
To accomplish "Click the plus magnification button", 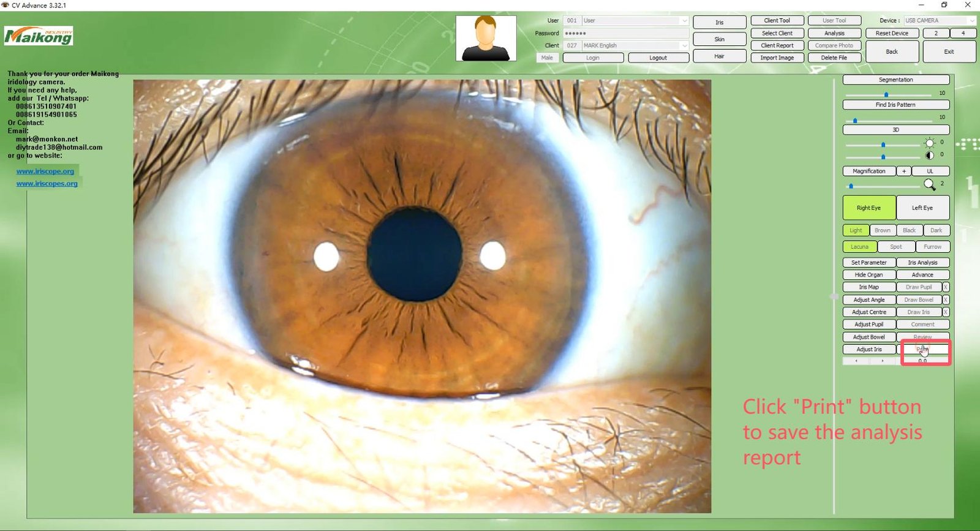I will (x=904, y=171).
